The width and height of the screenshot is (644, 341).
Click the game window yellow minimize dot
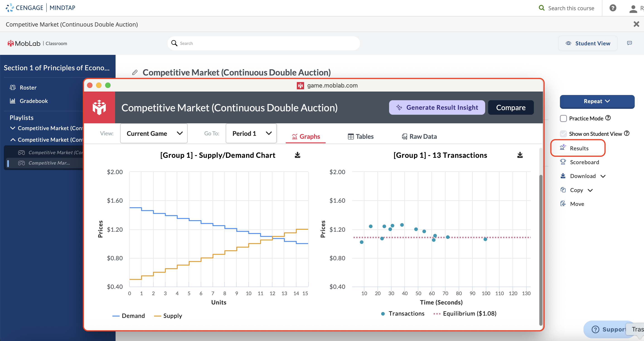(x=99, y=85)
